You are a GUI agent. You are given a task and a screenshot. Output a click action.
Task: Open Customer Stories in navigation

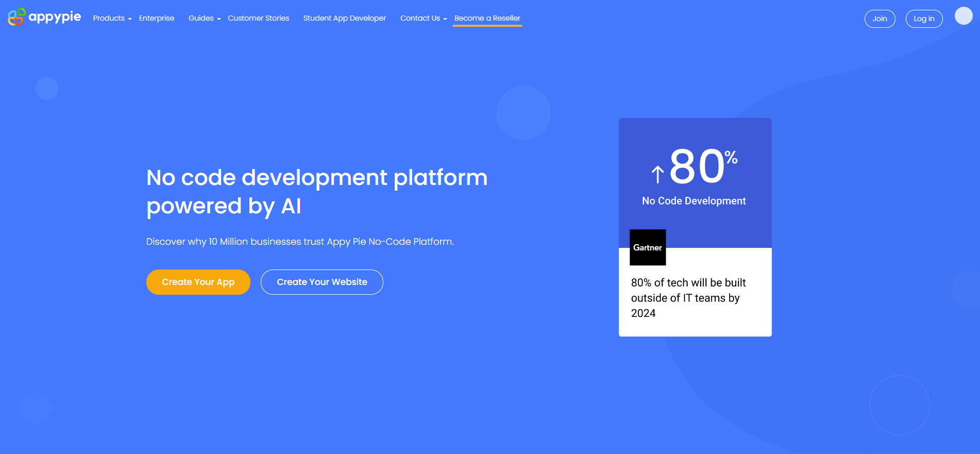click(x=259, y=18)
